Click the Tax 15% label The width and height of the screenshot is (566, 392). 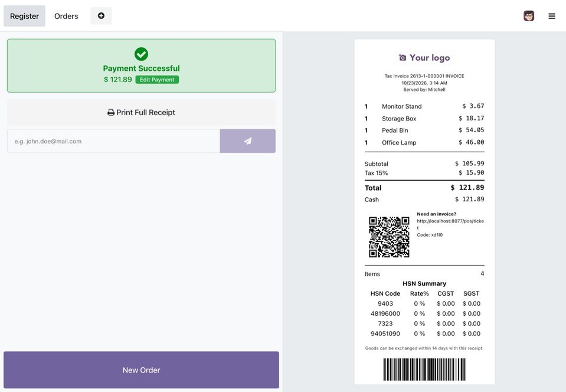(x=376, y=173)
